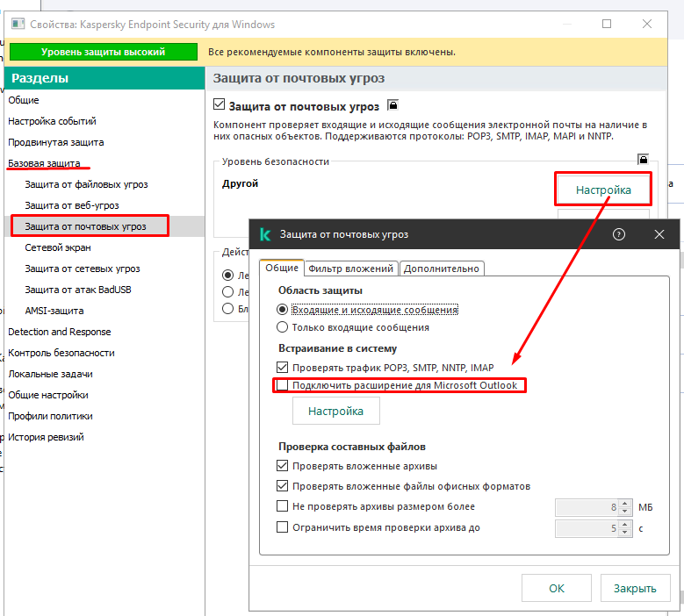Viewport: 684px width, 616px height.
Task: Toggle the main Защита от почтовых угроз checkbox
Action: point(219,104)
